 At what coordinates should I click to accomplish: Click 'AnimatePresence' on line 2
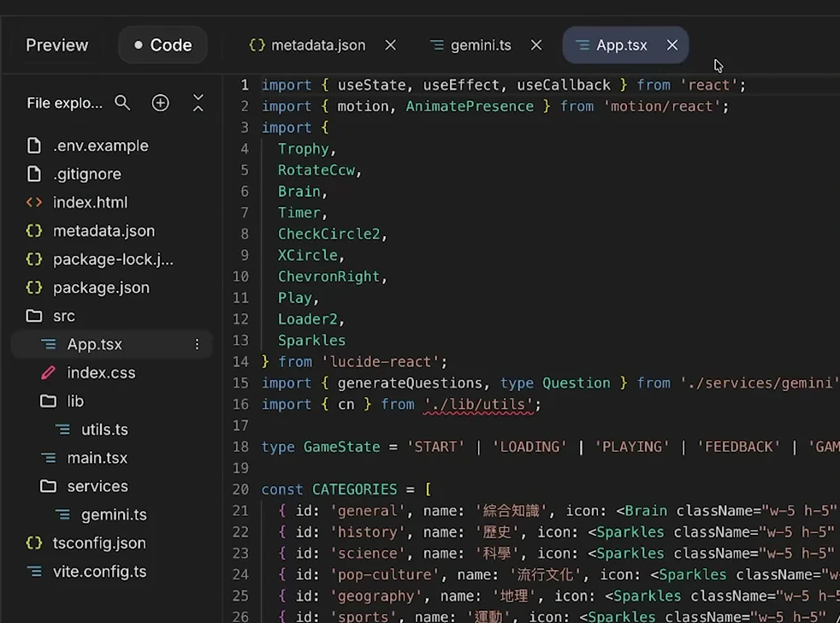pyautogui.click(x=470, y=106)
